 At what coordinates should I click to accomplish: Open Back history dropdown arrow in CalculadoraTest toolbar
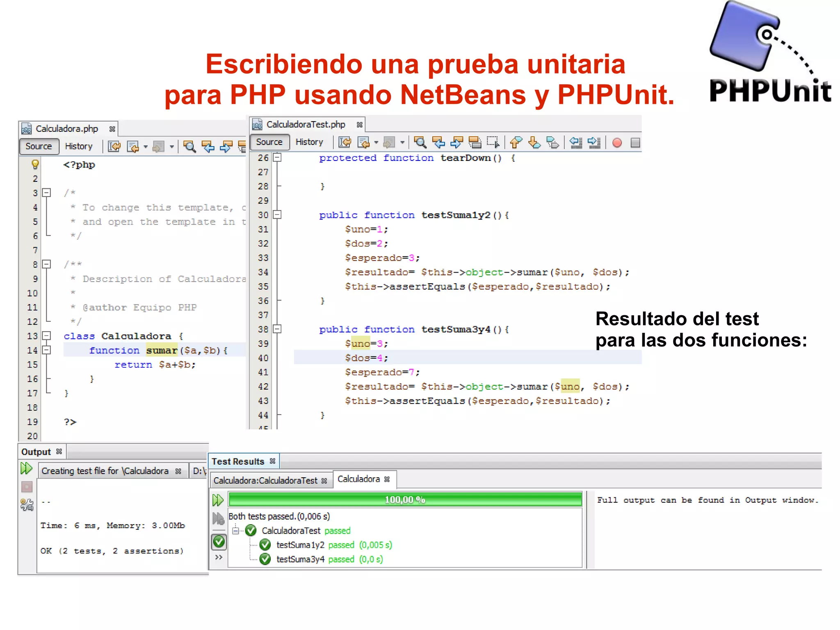click(x=376, y=143)
